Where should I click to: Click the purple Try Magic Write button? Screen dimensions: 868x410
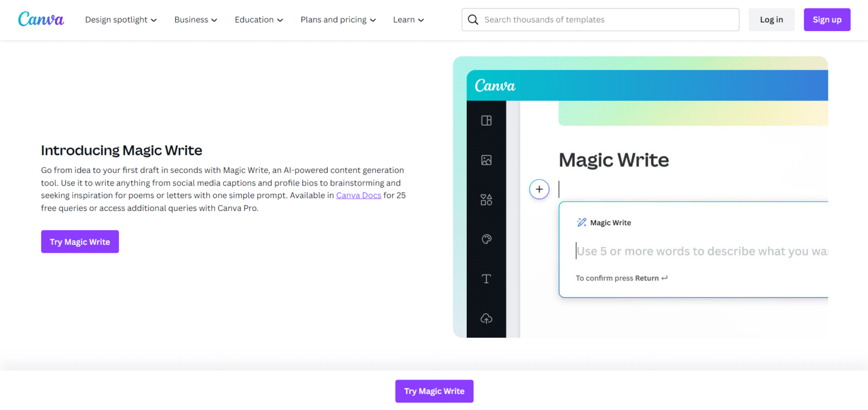80,241
